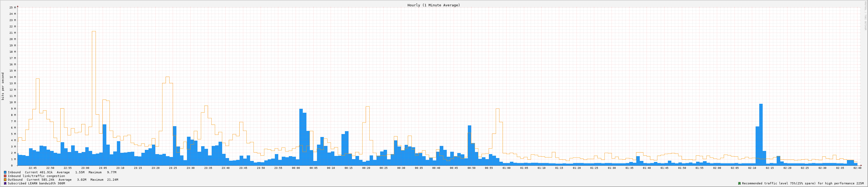Click the graph title Hourly (1 Minute Average)

coord(433,5)
